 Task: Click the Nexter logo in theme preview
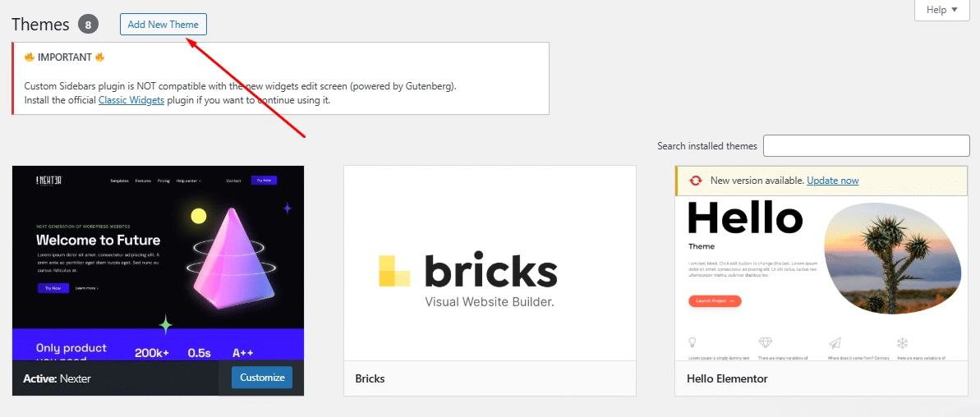click(49, 180)
